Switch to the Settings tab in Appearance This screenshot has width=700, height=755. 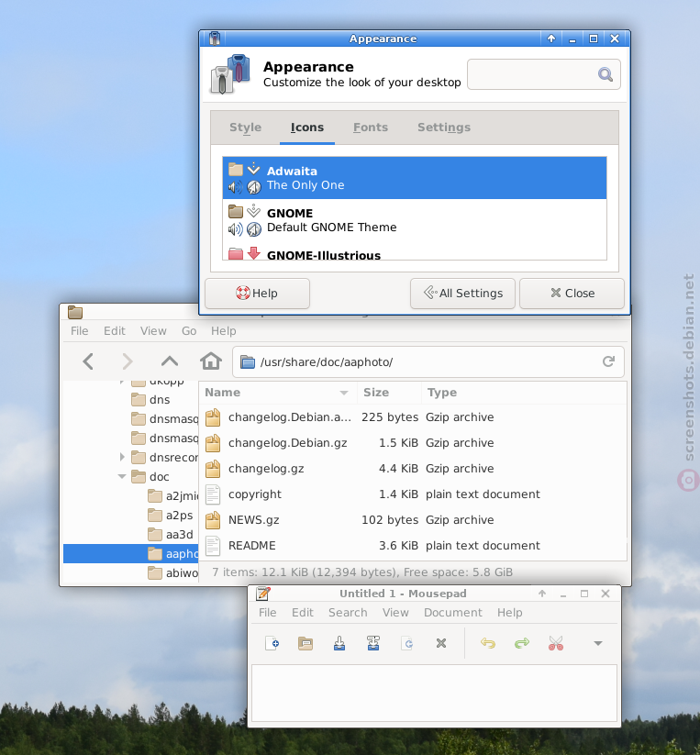tap(444, 128)
